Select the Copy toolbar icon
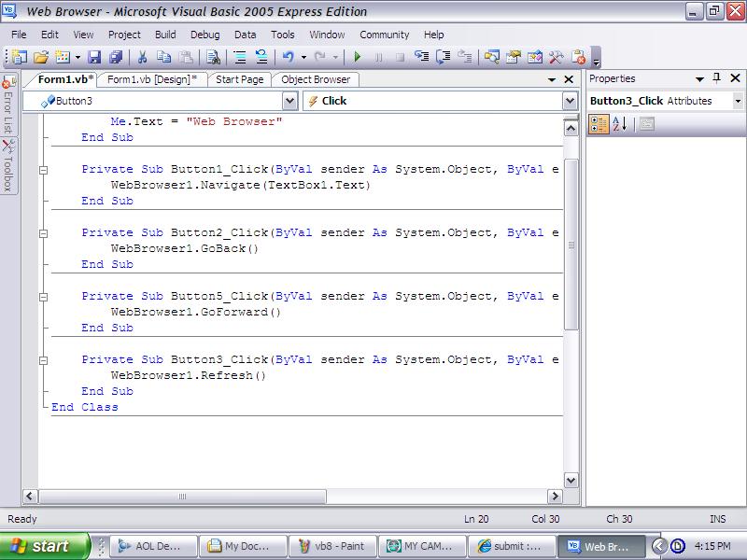The height and width of the screenshot is (560, 747). point(164,57)
